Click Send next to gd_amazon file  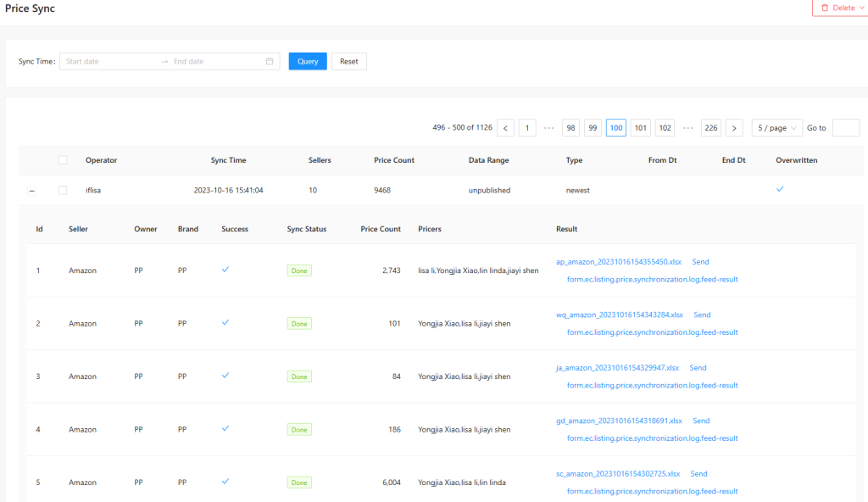pyautogui.click(x=701, y=421)
